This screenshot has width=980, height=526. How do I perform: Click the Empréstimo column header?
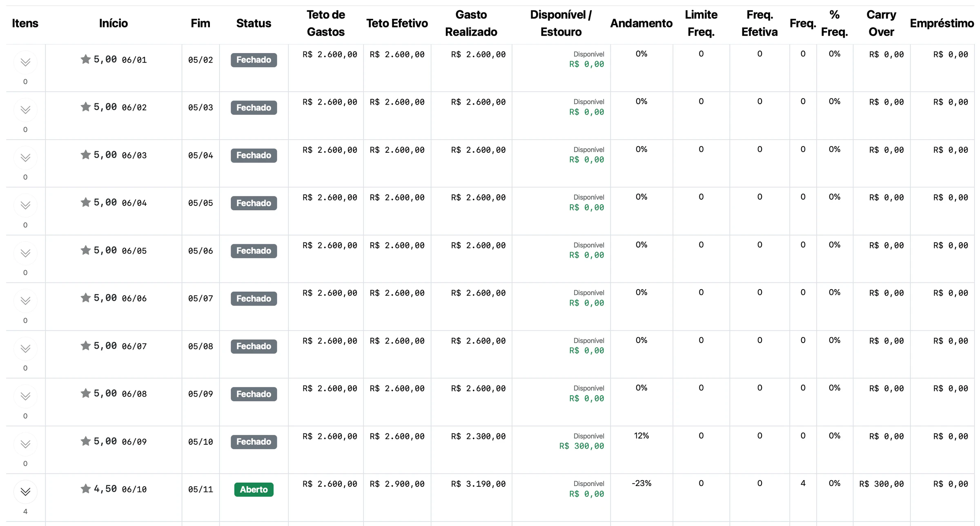coord(942,23)
